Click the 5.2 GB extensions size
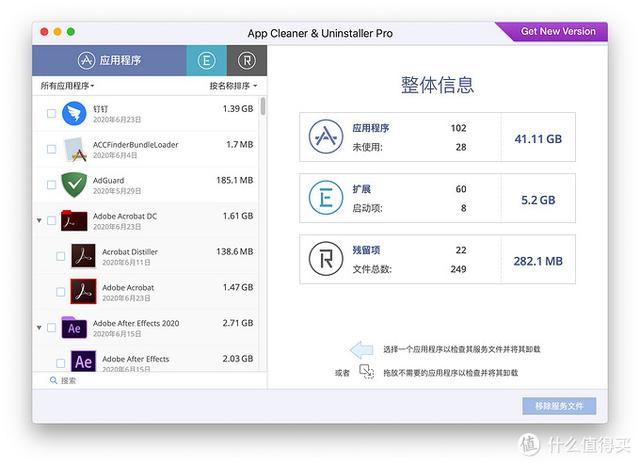 click(538, 200)
